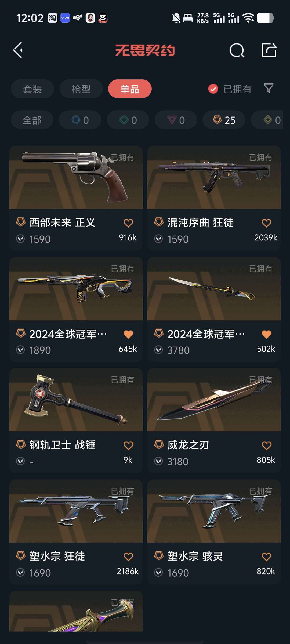
Task: Favorite the 西部未来 正义 skin
Action: pos(128,223)
